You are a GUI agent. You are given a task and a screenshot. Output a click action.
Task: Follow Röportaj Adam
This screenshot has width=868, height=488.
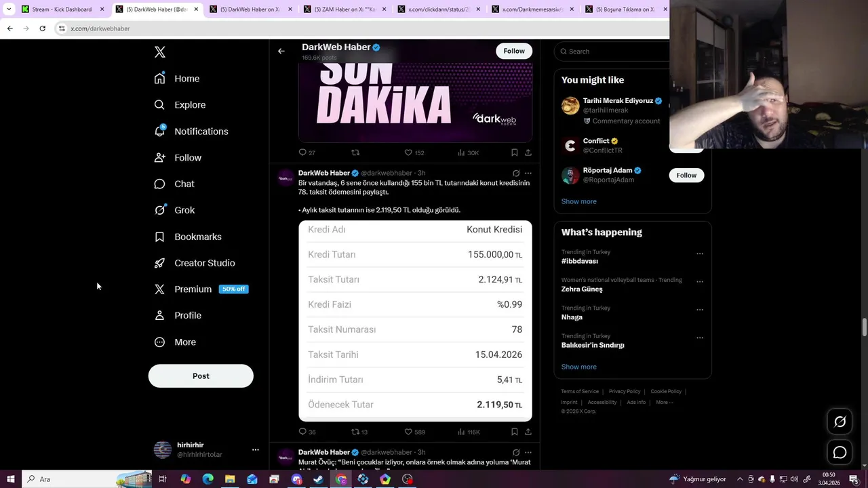686,175
